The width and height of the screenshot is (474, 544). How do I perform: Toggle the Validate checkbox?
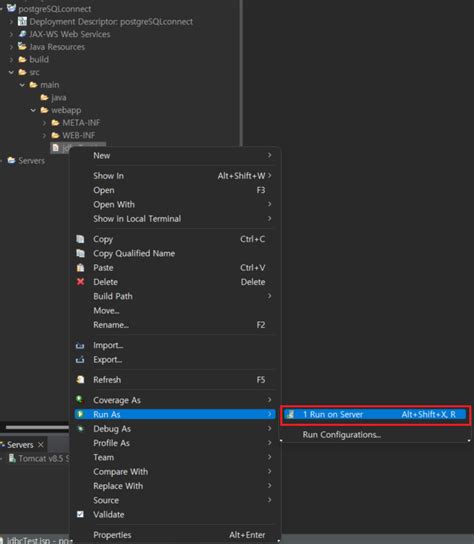pos(80,514)
